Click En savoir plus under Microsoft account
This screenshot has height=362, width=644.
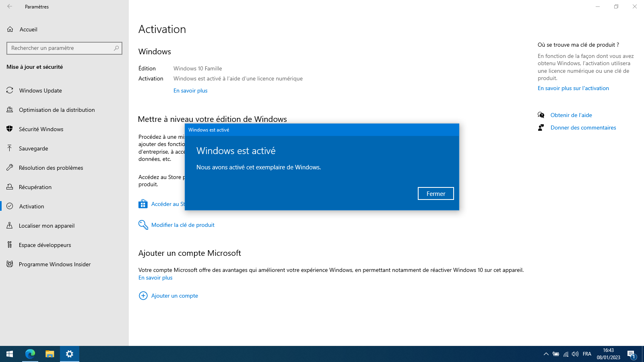pyautogui.click(x=155, y=278)
